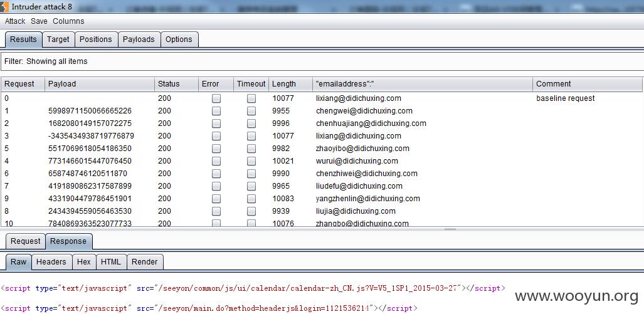Select payload -3435434938719776879
Screen dimensions: 644x314
pos(91,136)
